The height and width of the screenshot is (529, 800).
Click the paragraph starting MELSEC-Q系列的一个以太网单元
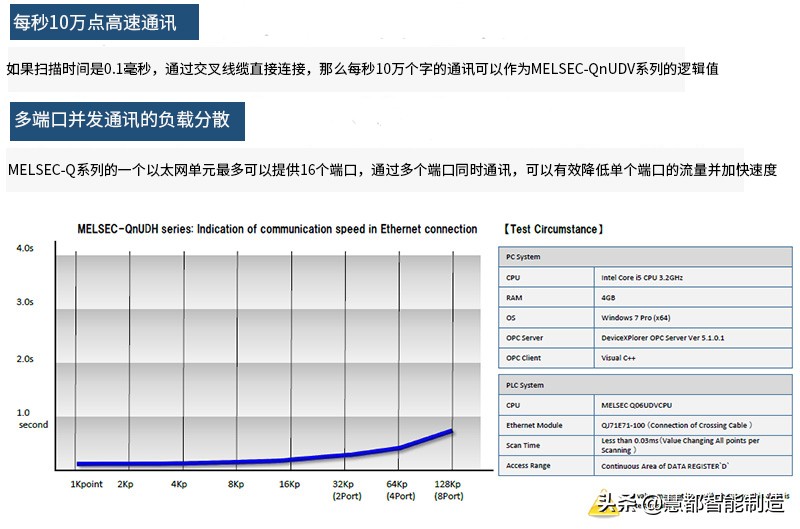point(392,170)
